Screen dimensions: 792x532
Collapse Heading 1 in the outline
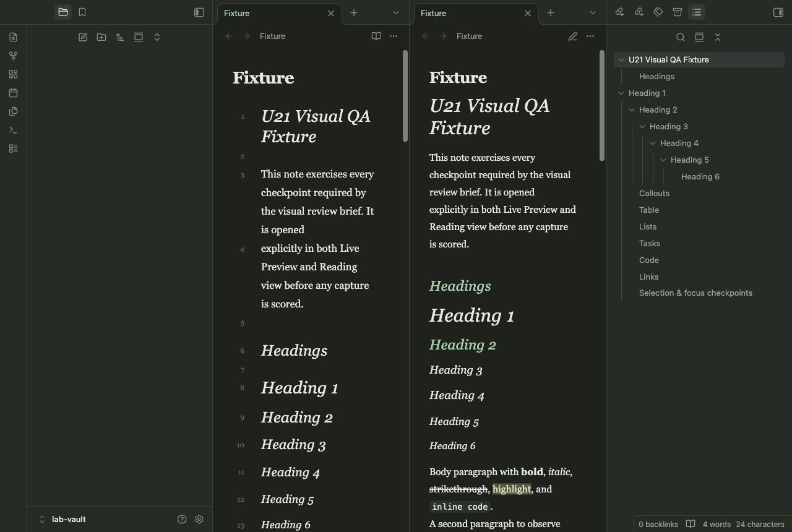click(621, 93)
